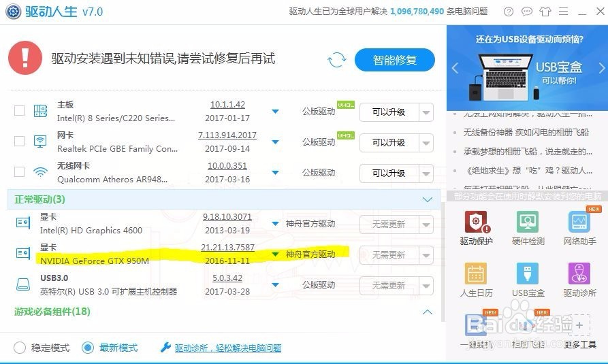Click 智能修复 smart repair button

(x=394, y=60)
